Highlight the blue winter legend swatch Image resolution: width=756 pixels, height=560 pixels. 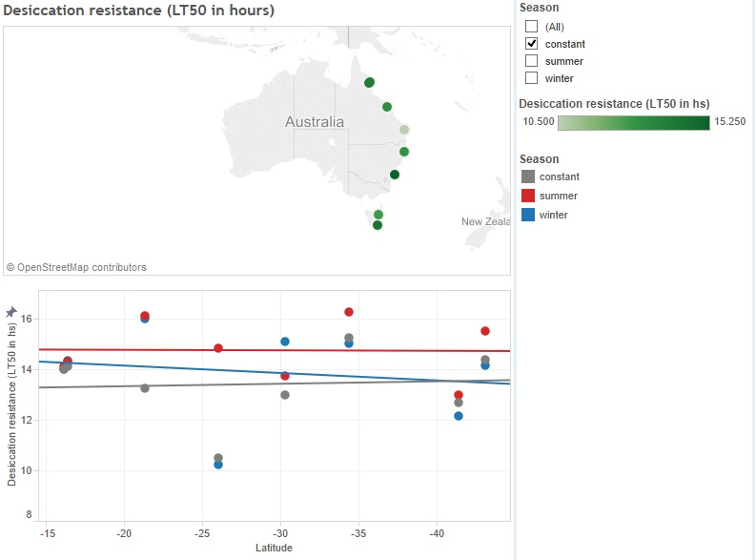tap(528, 215)
